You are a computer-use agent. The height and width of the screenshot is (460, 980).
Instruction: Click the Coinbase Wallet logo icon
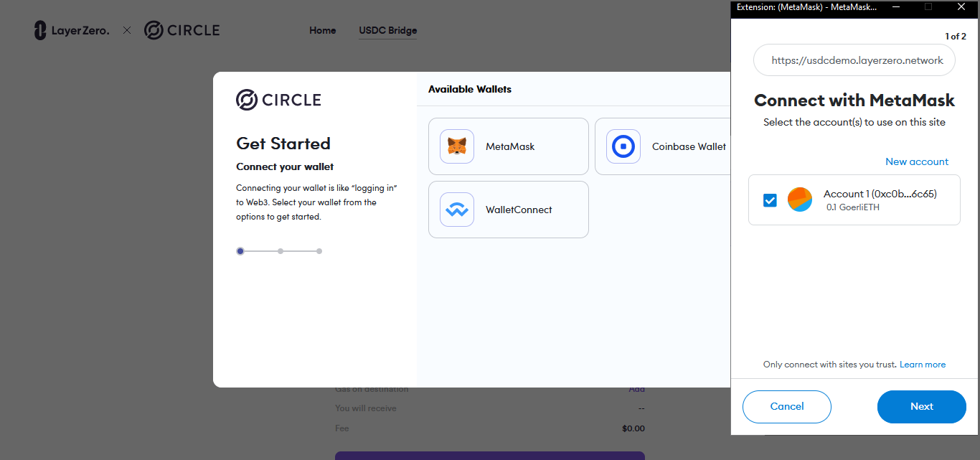[623, 146]
